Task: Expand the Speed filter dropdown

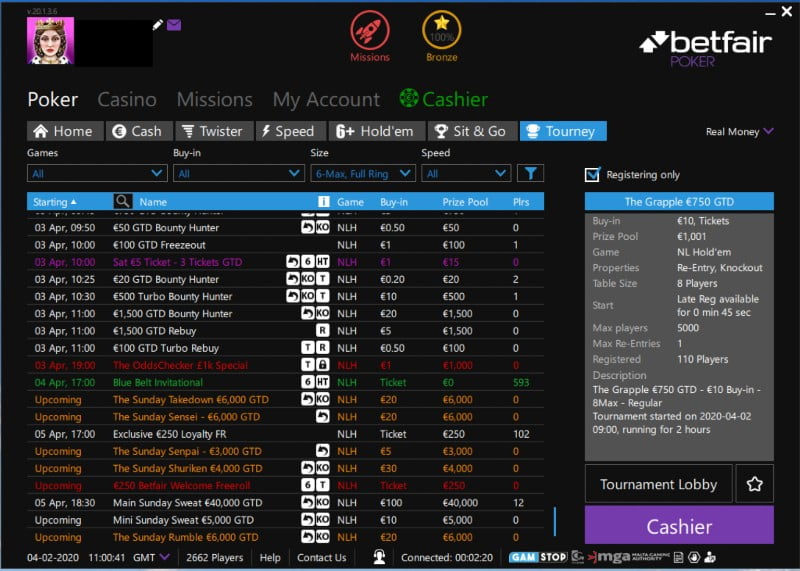Action: [466, 173]
